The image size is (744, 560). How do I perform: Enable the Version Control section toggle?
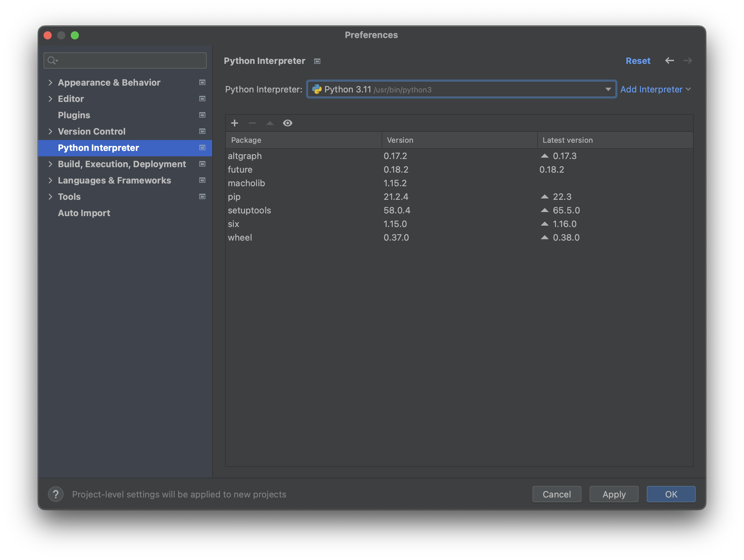[x=49, y=131]
